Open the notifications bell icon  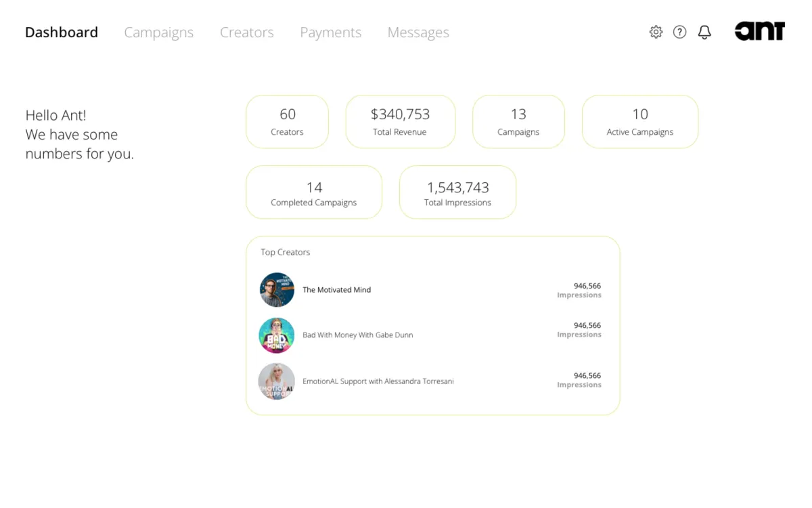[x=704, y=32]
